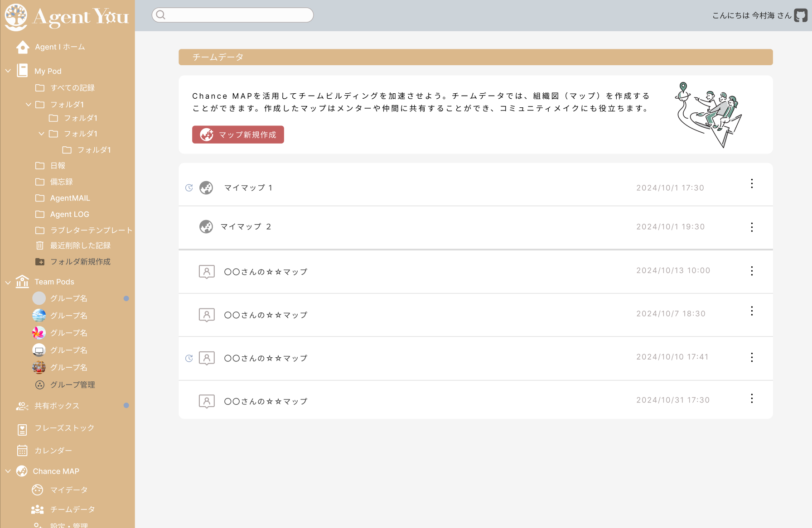Collapse the My Pod section
Viewport: 812px width, 528px height.
pos(8,71)
